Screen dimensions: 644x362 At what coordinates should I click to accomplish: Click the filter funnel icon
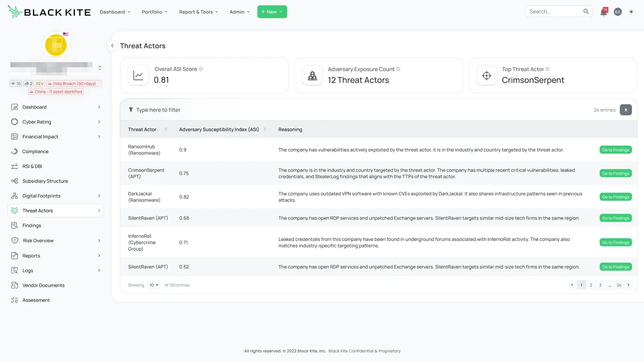(131, 110)
